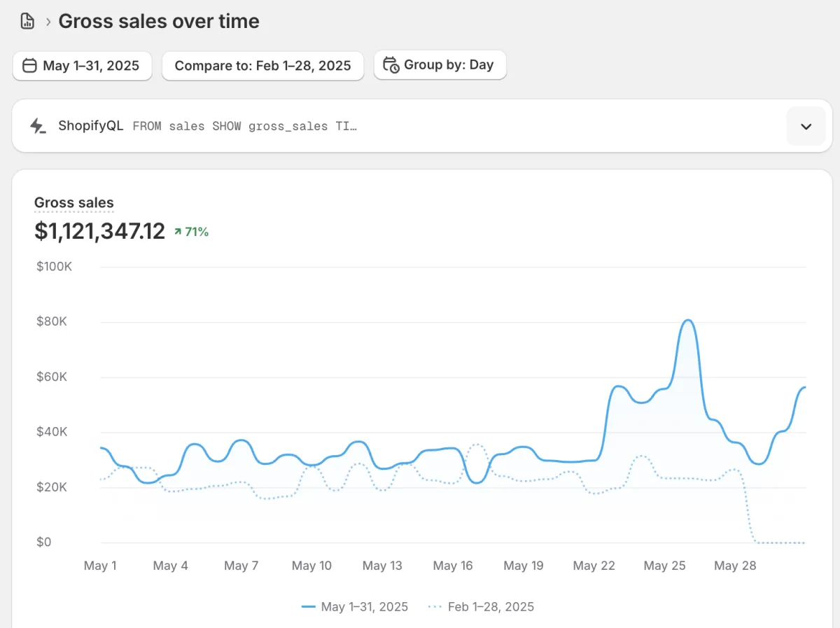The image size is (840, 628).
Task: Expand the ShopifyQL query editor chevron
Action: point(806,126)
